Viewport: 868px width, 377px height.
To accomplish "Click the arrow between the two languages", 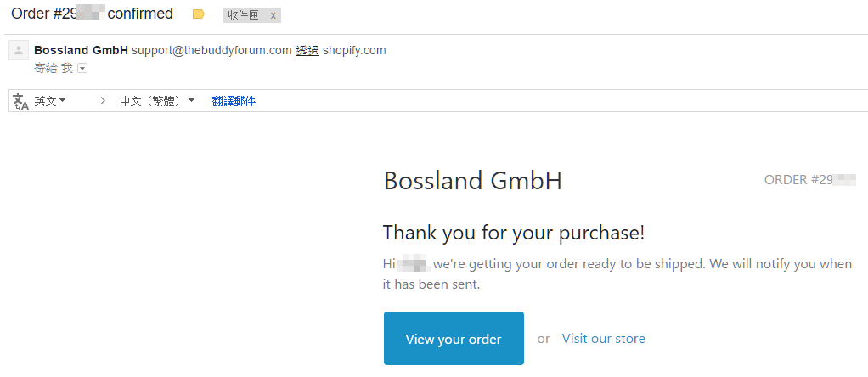I will [x=103, y=101].
